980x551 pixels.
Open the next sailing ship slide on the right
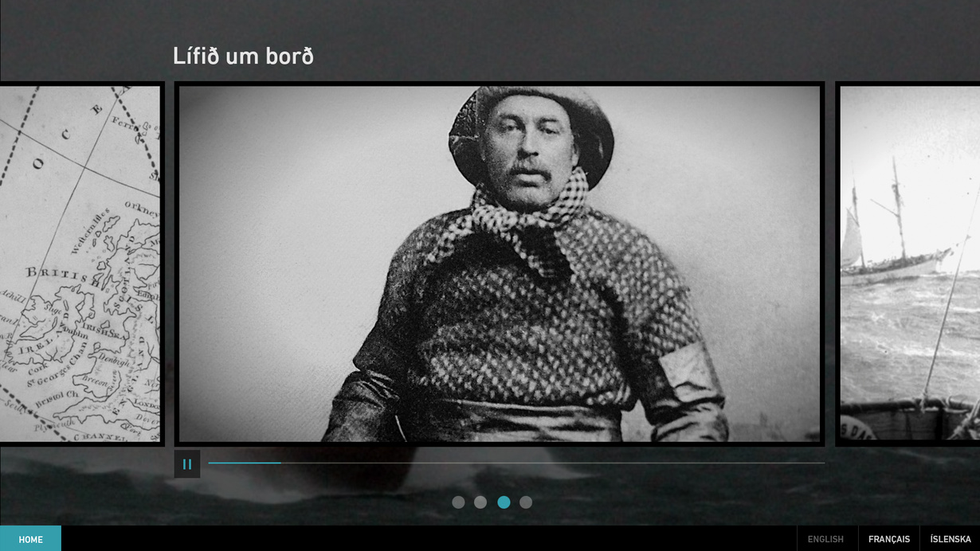908,263
